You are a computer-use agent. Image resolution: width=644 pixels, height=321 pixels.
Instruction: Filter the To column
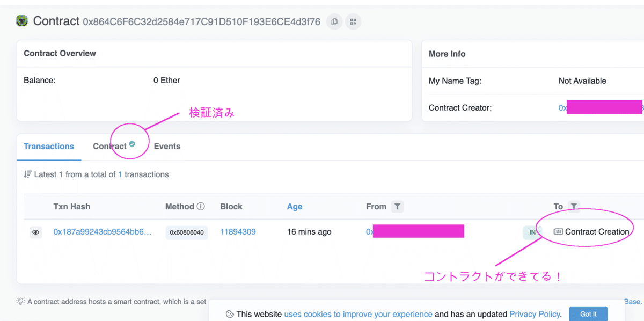(x=574, y=206)
